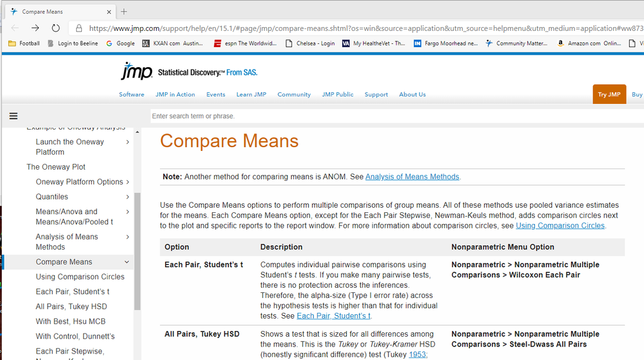The height and width of the screenshot is (360, 644).
Task: Open the Learn JMP menu
Action: 251,95
